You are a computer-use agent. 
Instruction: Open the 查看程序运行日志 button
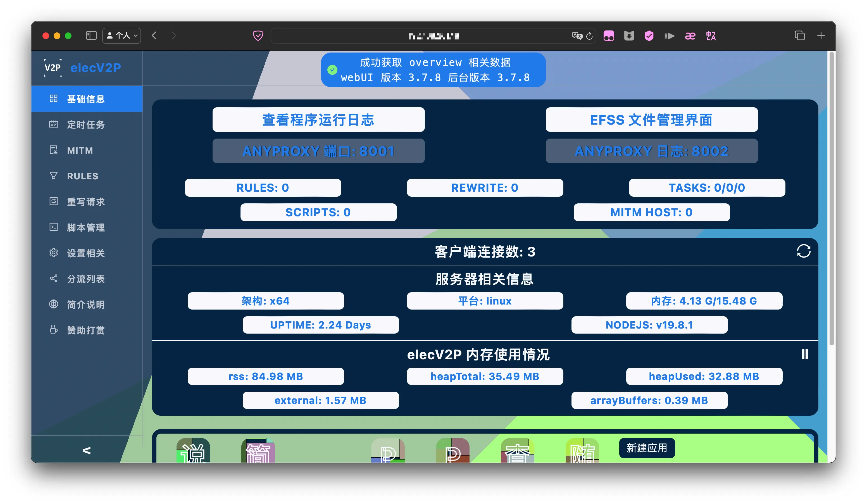coord(318,120)
